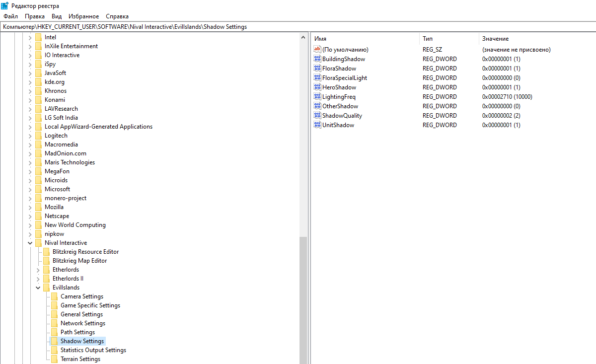Open the Избранное menu
This screenshot has height=364, width=596.
83,16
